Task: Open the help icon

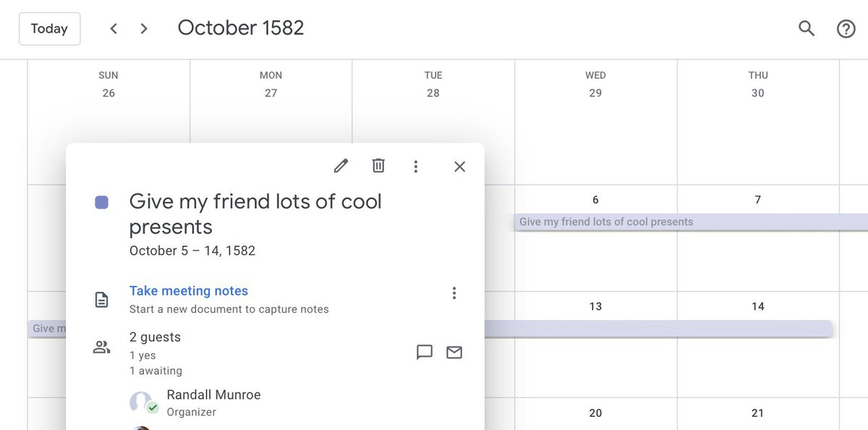Action: pos(846,29)
